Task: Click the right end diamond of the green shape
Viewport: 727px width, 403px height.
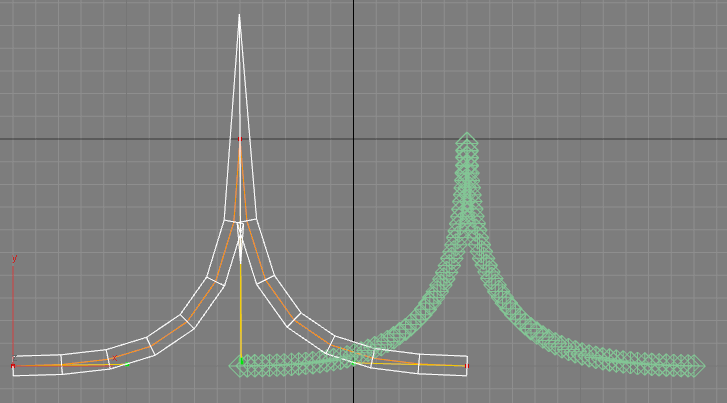Action: pos(697,368)
